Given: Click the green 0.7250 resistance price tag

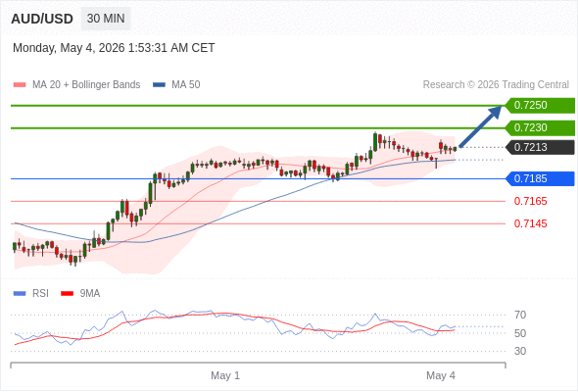Looking at the screenshot, I should point(540,106).
